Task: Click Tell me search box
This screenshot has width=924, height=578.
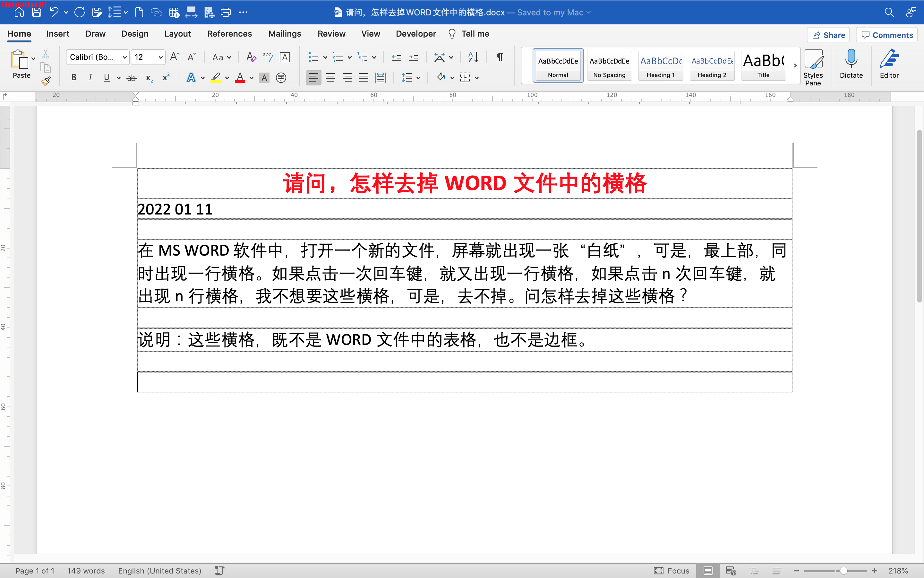Action: [x=469, y=34]
